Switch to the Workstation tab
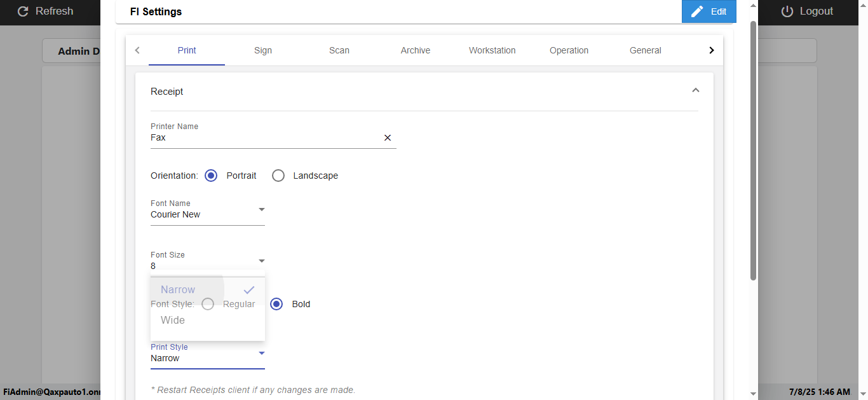The height and width of the screenshot is (400, 868). (x=492, y=50)
